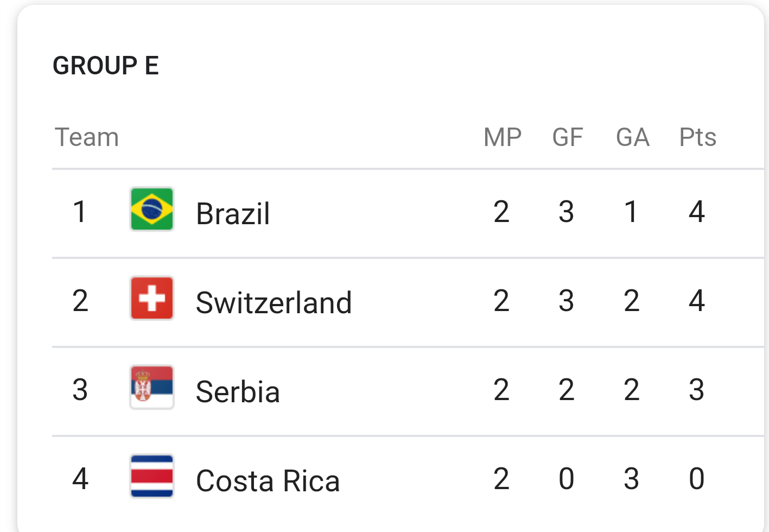
Task: Click Costa Rica's rank number 4
Action: pyautogui.click(x=80, y=478)
